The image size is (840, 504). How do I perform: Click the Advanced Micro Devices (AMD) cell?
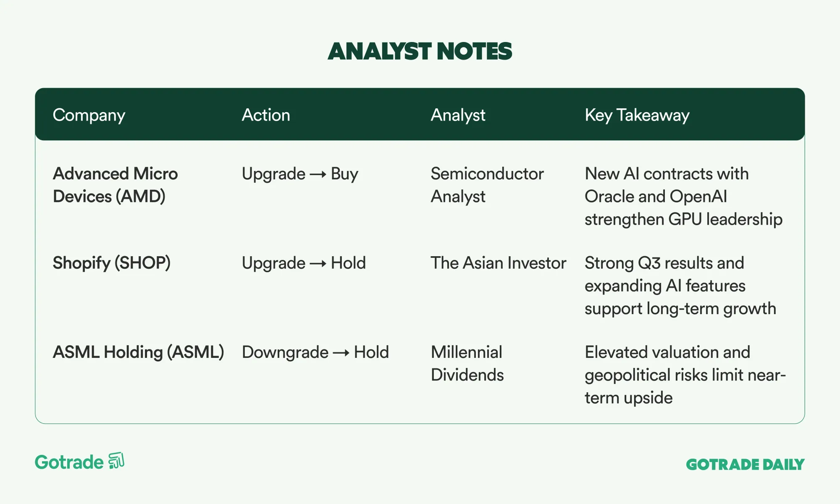pos(115,185)
